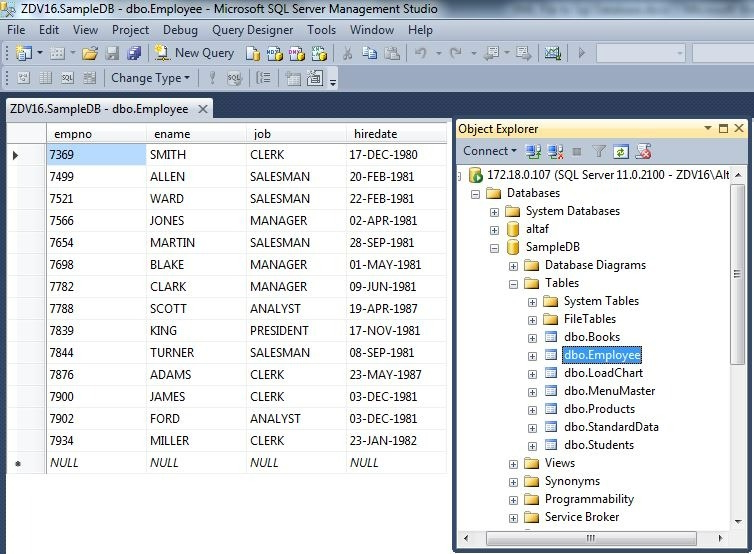Screen dimensions: 754x554
Task: Click the Save All icon
Action: [x=134, y=53]
